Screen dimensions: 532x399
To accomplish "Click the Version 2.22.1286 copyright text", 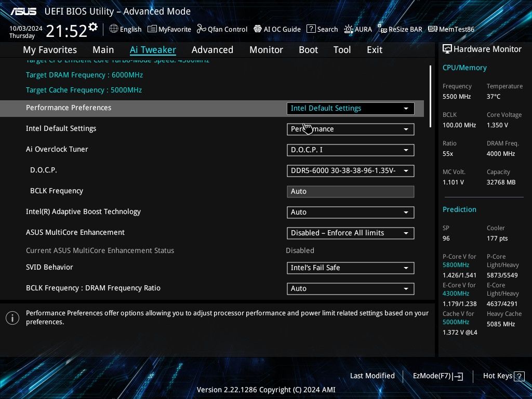I will (266, 390).
